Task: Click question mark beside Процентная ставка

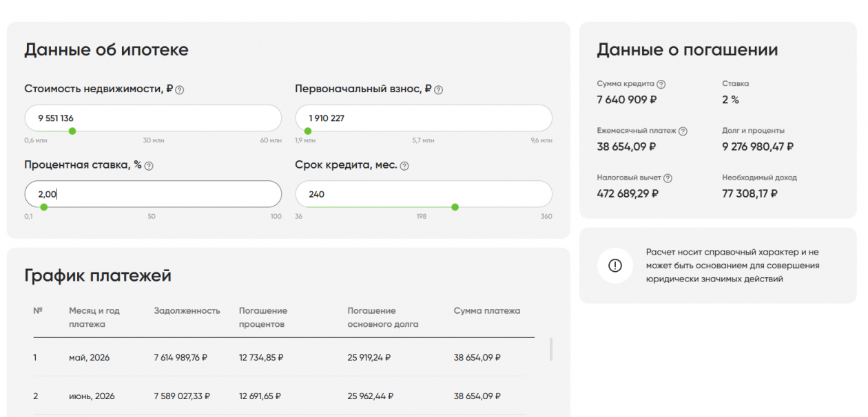Action: 149,166
